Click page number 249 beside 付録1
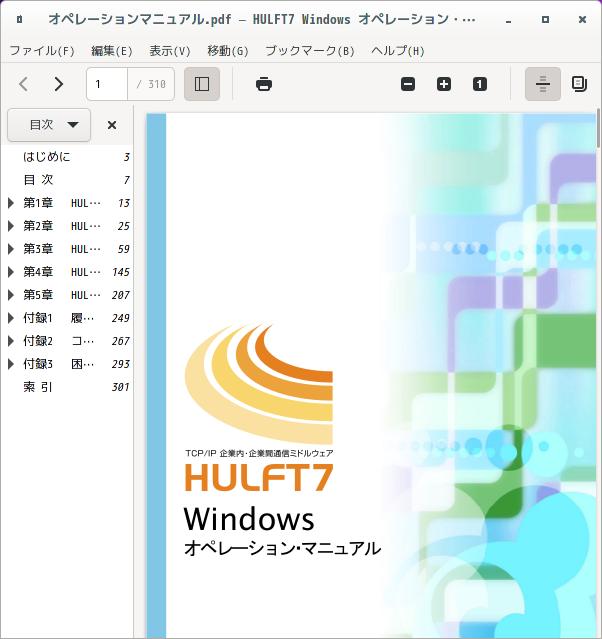The image size is (602, 639). [x=121, y=318]
